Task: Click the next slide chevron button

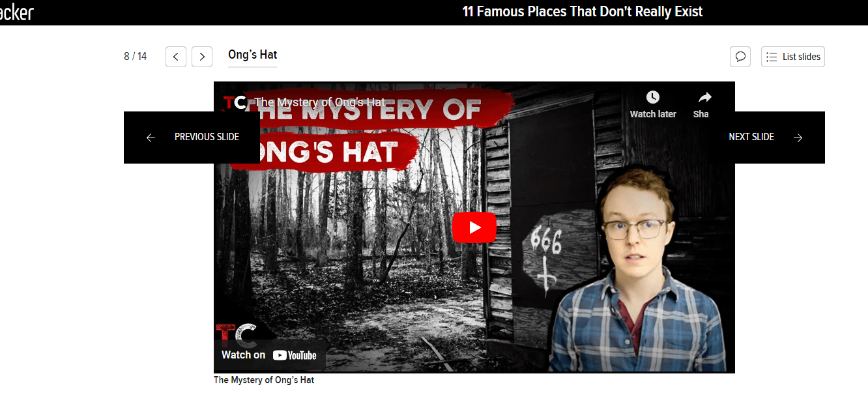Action: pyautogui.click(x=202, y=57)
